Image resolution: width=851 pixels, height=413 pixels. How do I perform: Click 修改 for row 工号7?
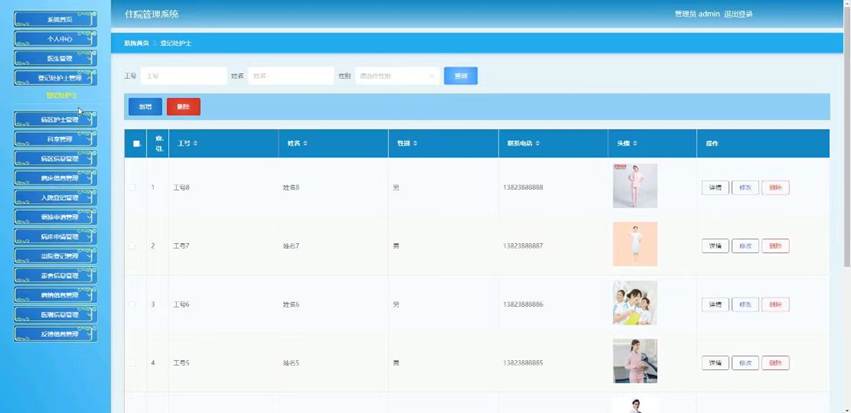745,246
